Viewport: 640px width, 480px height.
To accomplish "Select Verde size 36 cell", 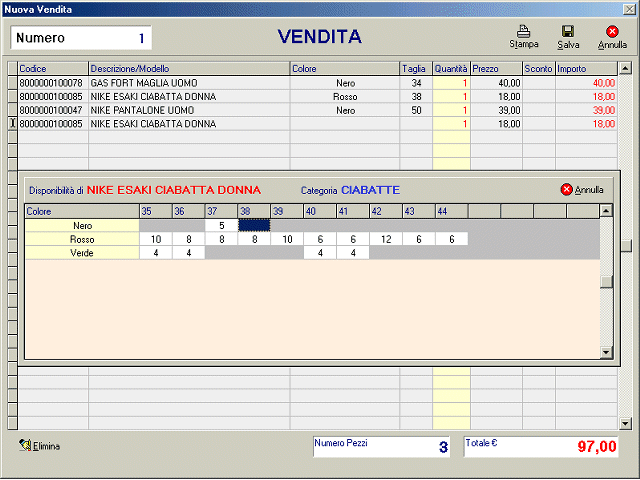I will pyautogui.click(x=189, y=253).
